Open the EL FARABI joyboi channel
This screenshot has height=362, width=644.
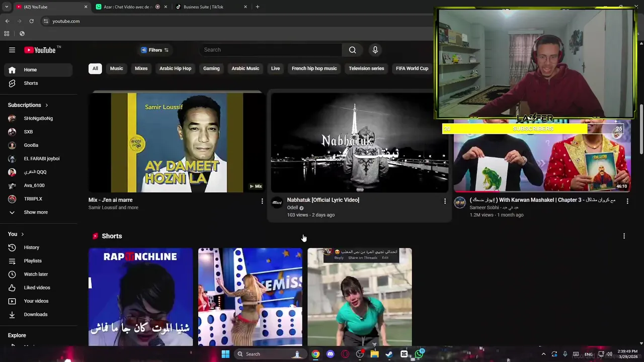pos(38,158)
